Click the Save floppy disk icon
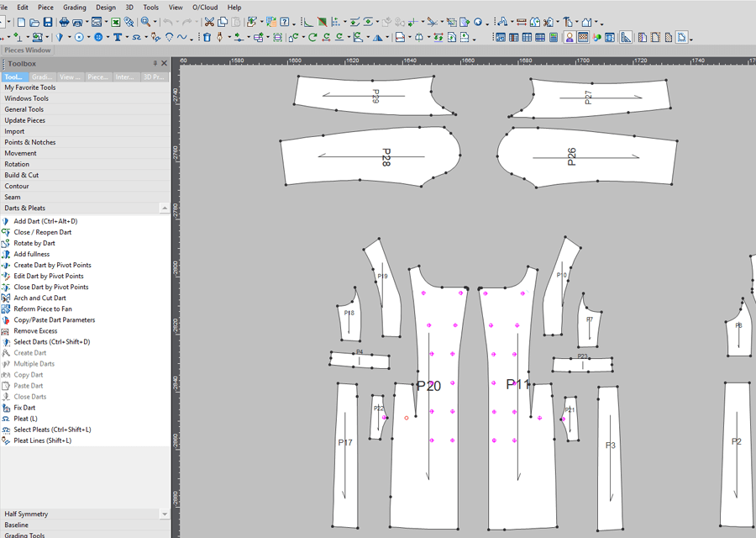756x538 pixels. [47, 22]
